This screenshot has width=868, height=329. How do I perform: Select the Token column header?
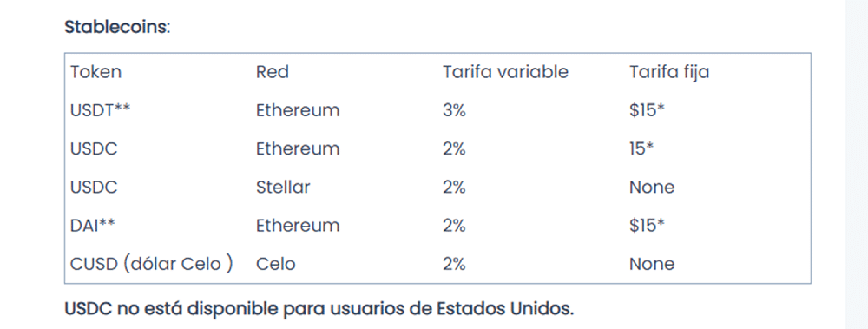tap(95, 72)
